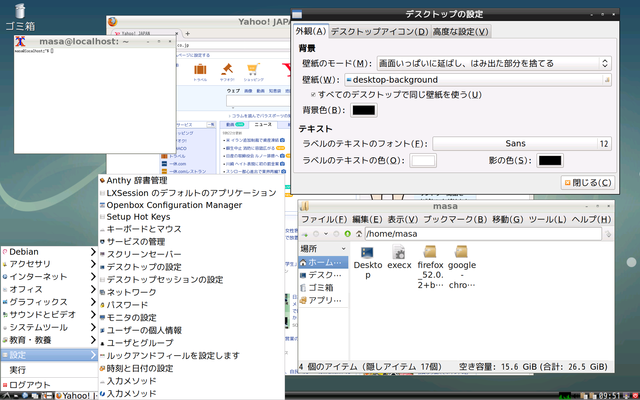
Task: Select Openbox Configuration Manager entry
Action: point(191,205)
